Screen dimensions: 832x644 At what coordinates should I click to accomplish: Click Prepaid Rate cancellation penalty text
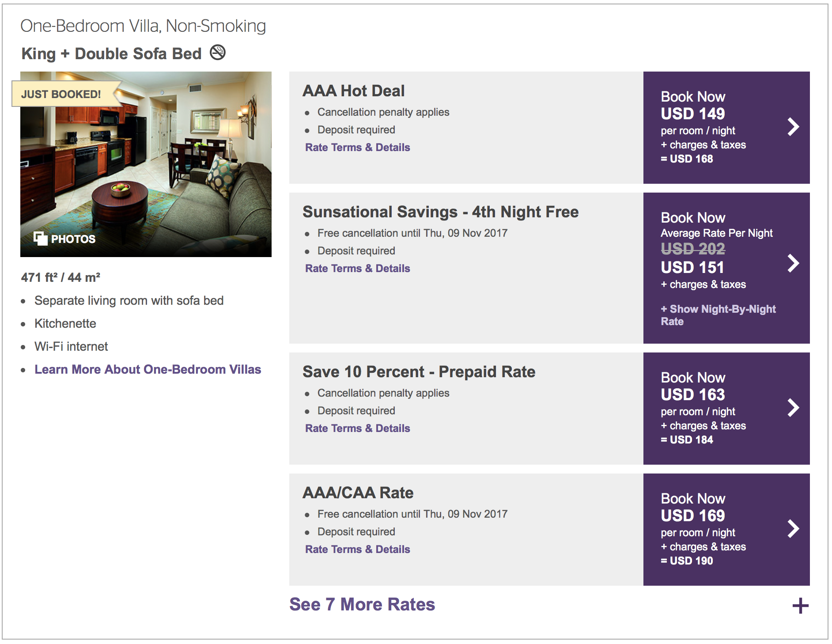[383, 393]
